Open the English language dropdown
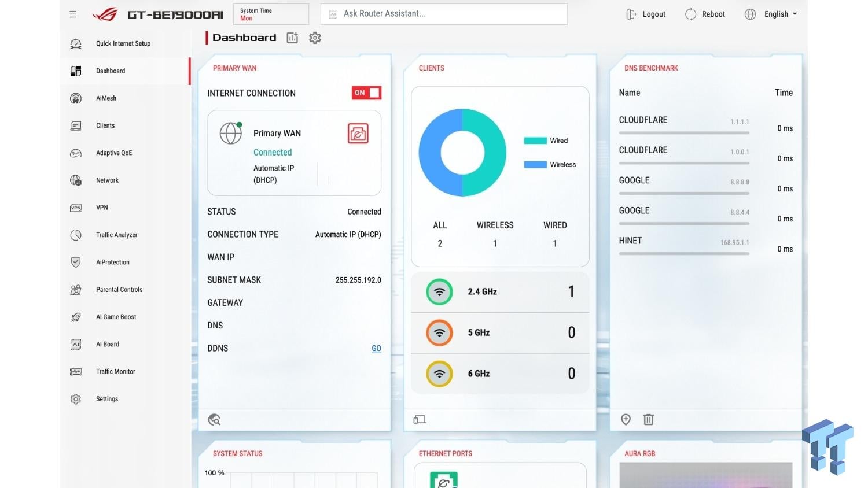The image size is (868, 488). [x=771, y=14]
